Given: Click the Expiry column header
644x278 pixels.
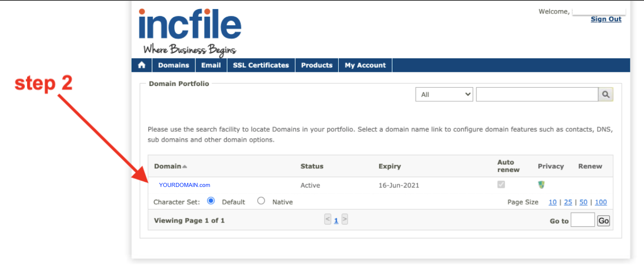Looking at the screenshot, I should click(390, 166).
